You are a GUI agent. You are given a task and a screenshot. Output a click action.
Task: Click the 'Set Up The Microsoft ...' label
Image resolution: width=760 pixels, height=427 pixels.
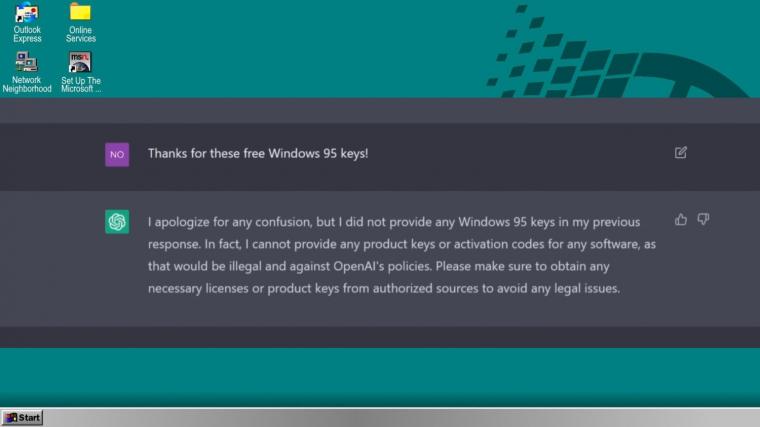[x=81, y=85]
